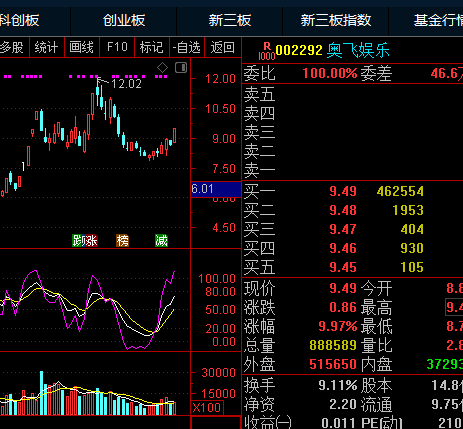Open the 创业板 tab
The width and height of the screenshot is (463, 429).
click(124, 20)
